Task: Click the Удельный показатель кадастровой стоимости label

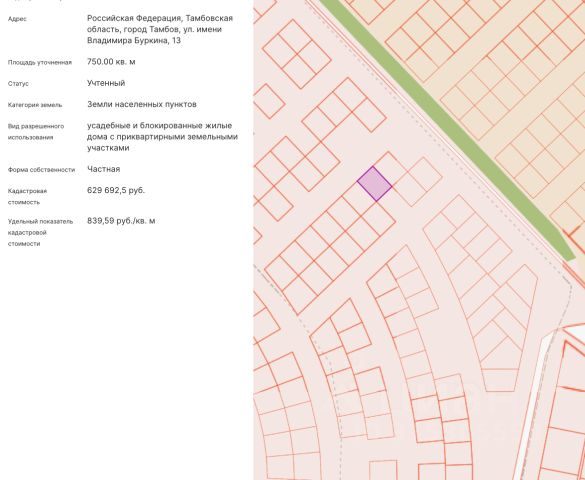Action: pyautogui.click(x=40, y=233)
